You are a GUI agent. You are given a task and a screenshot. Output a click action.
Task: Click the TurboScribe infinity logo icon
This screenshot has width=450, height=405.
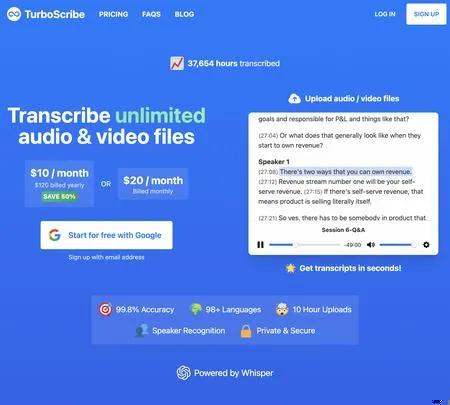pos(14,14)
